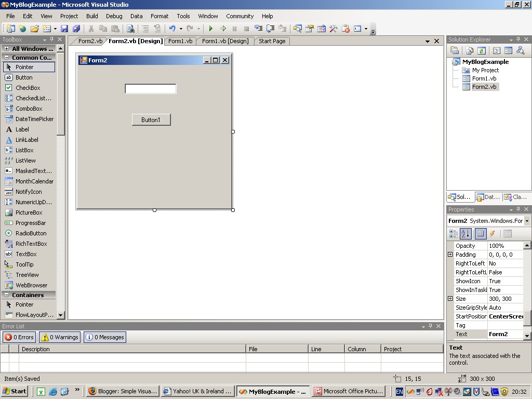
Task: Click the Save All toolbar icon
Action: [76, 29]
